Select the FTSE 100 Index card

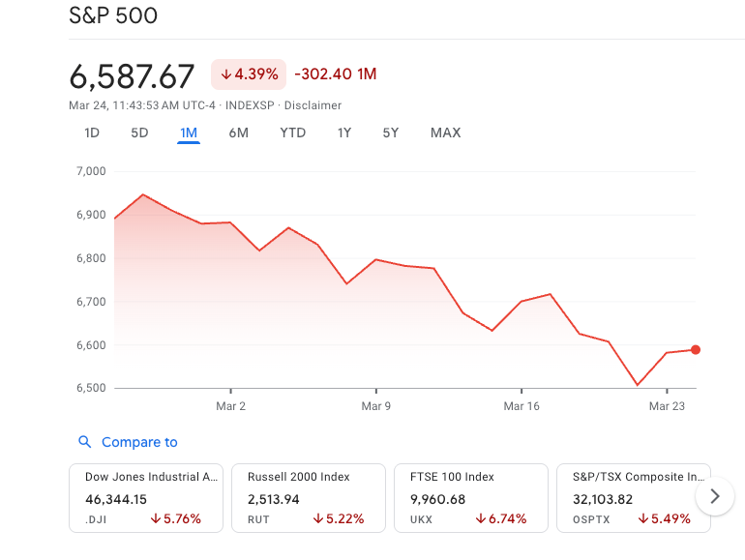click(471, 498)
